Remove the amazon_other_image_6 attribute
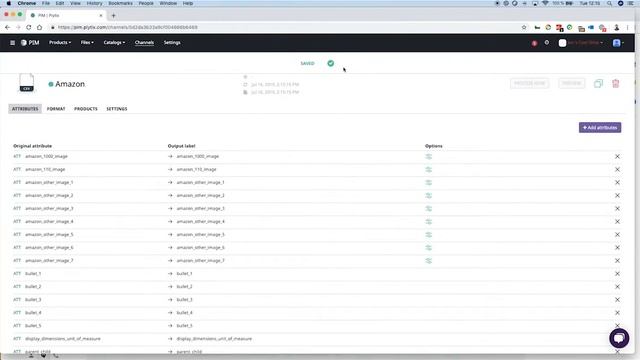Image resolution: width=640 pixels, height=360 pixels. (x=617, y=248)
